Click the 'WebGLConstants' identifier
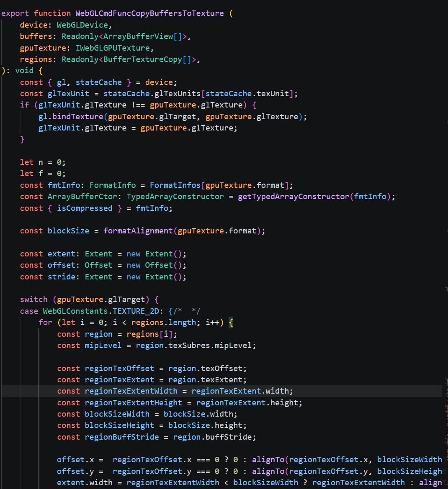 coord(75,311)
